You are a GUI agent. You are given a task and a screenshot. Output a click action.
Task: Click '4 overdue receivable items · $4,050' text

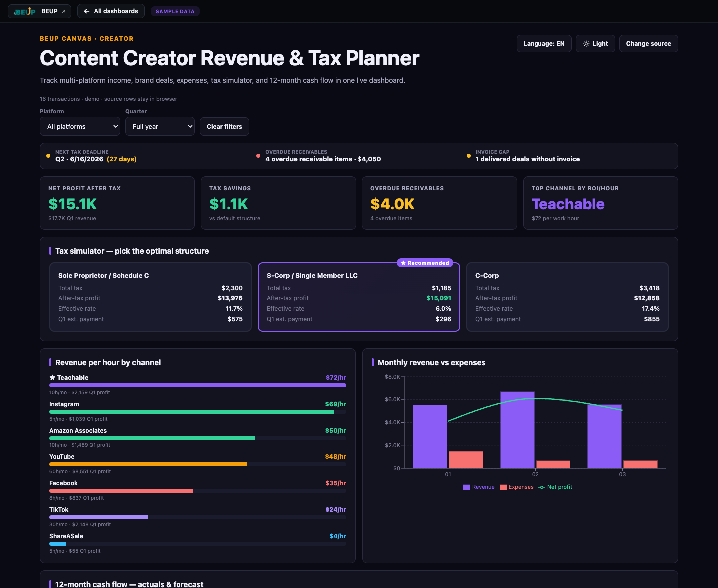(x=323, y=159)
